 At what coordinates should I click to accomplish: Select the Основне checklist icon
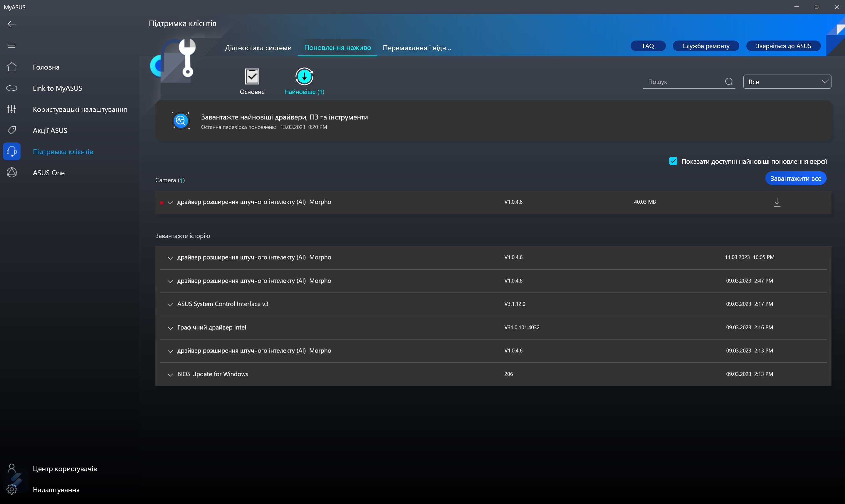coord(252,76)
